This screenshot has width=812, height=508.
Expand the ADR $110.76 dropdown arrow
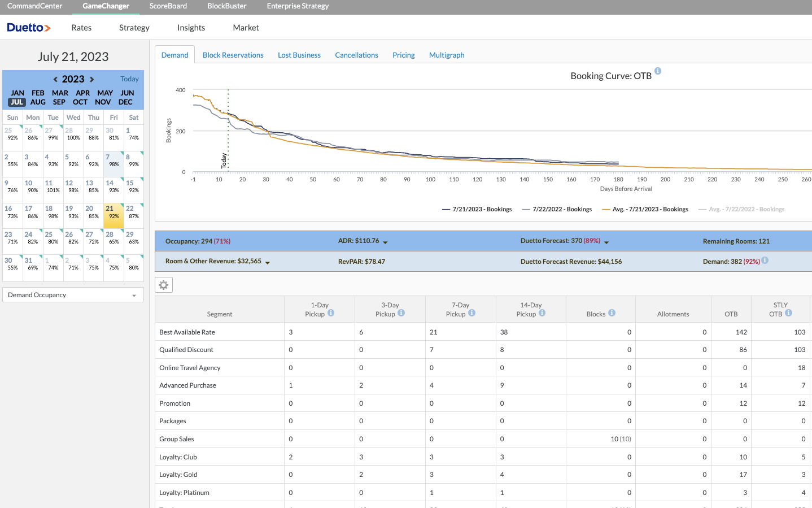tap(385, 242)
